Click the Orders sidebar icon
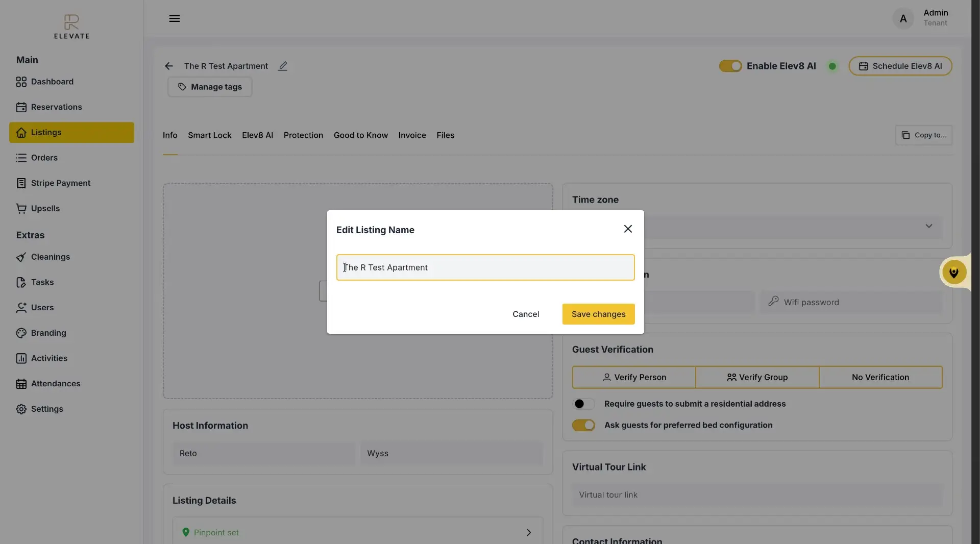 (21, 158)
